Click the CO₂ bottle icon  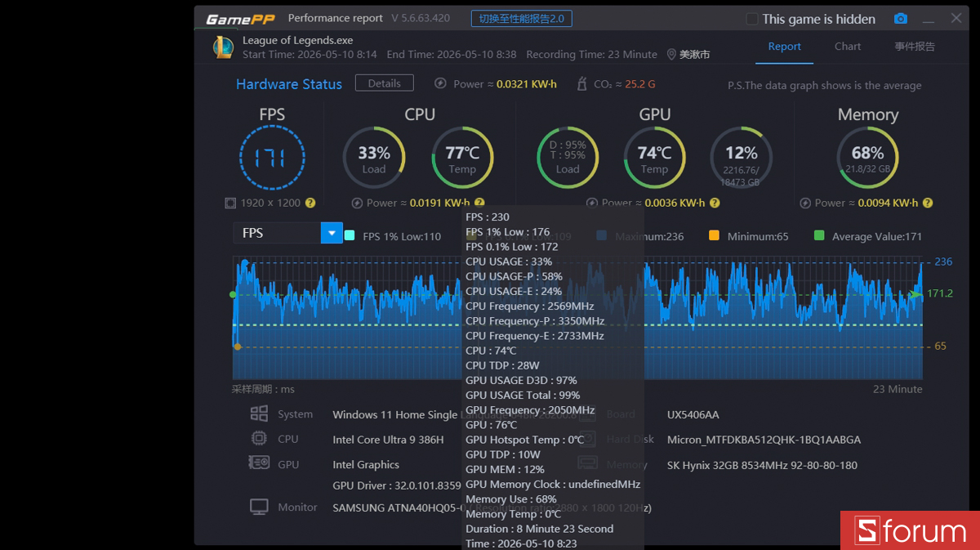coord(582,83)
